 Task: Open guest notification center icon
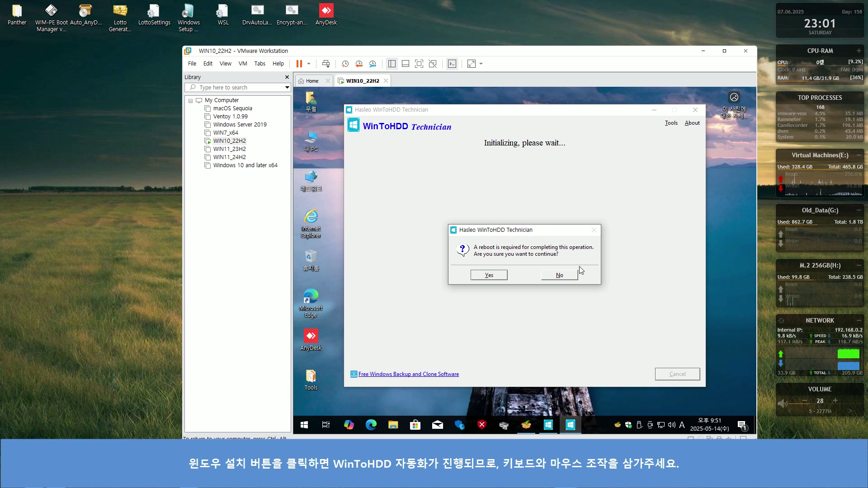click(x=742, y=425)
